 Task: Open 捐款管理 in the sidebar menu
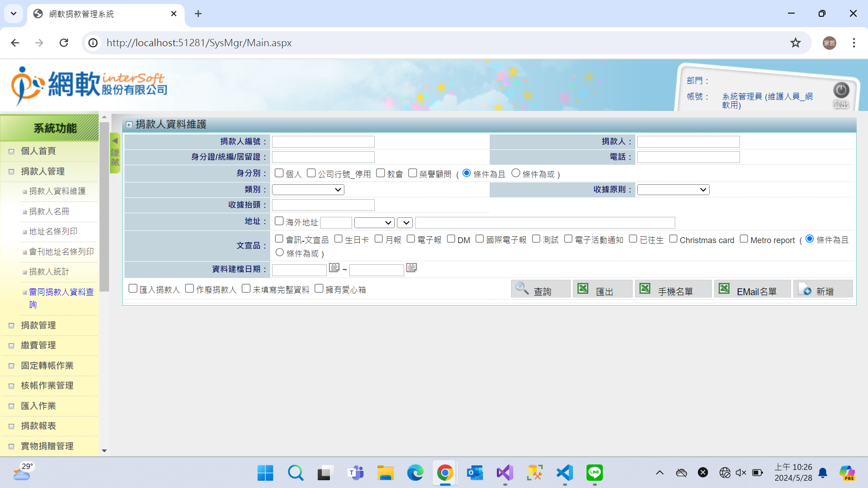(38, 325)
